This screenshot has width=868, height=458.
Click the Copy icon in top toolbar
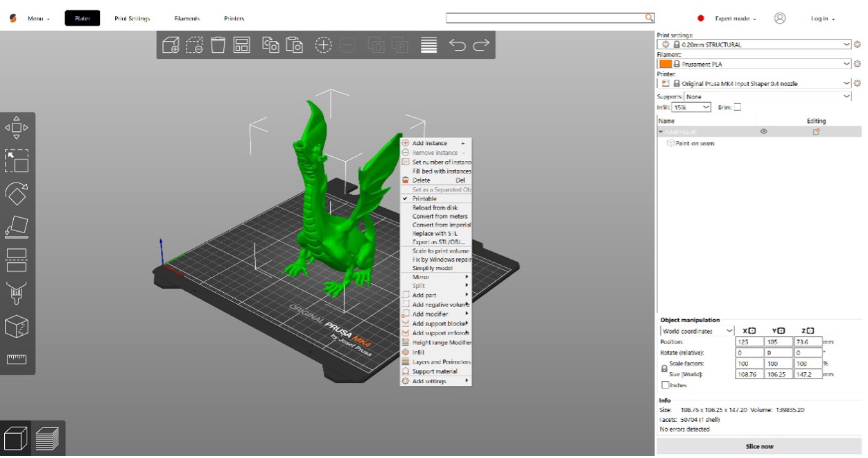click(270, 45)
